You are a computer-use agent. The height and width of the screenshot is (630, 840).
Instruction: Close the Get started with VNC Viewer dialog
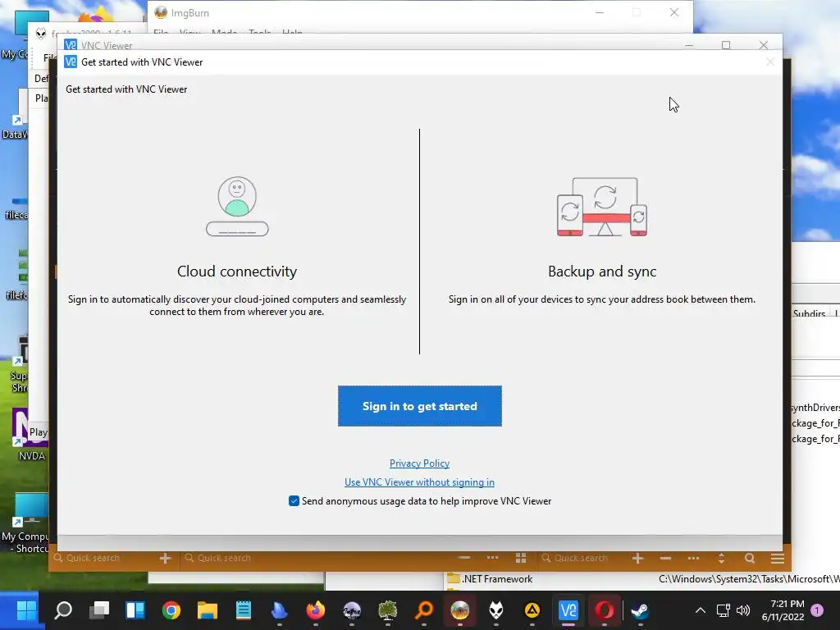769,62
